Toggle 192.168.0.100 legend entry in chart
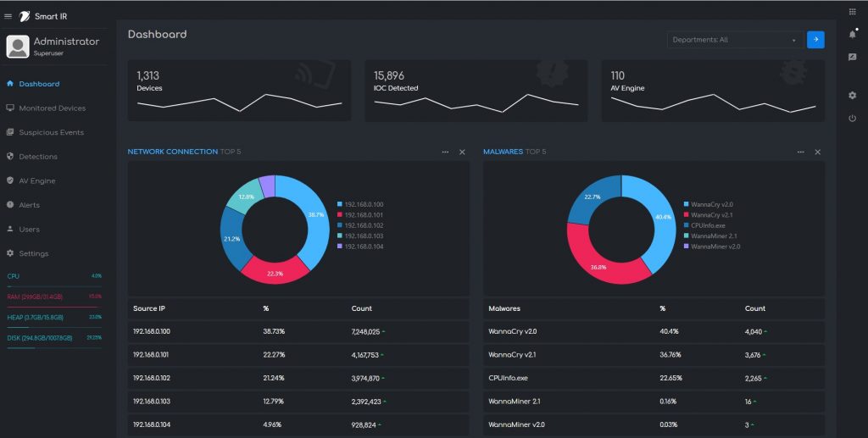 click(363, 204)
